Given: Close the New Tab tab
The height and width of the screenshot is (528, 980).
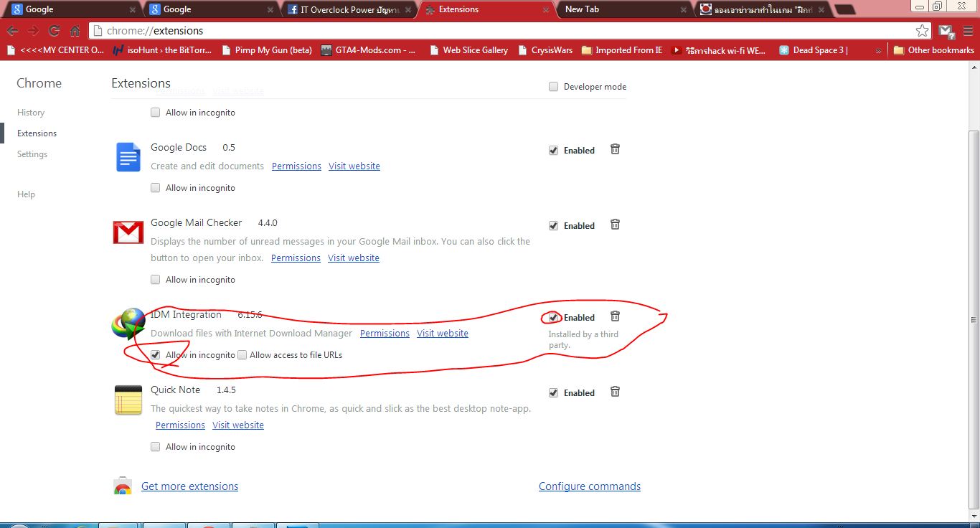Looking at the screenshot, I should [x=683, y=10].
